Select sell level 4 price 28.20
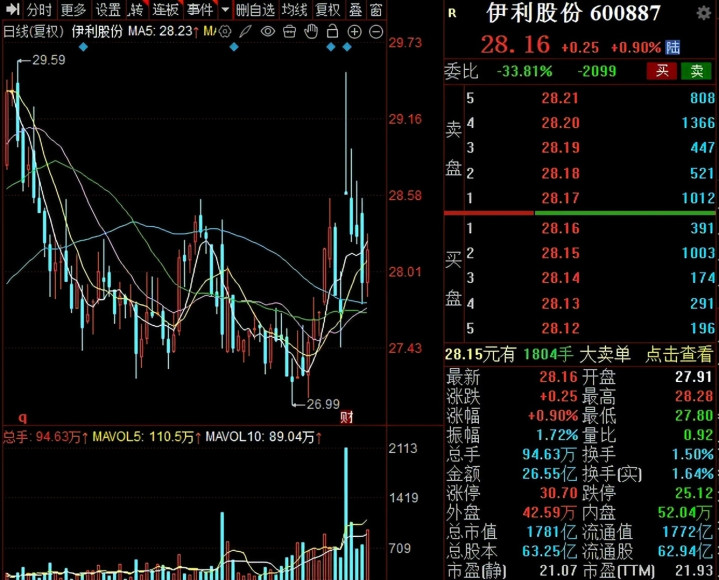Screen dimensions: 719x580 coord(560,122)
